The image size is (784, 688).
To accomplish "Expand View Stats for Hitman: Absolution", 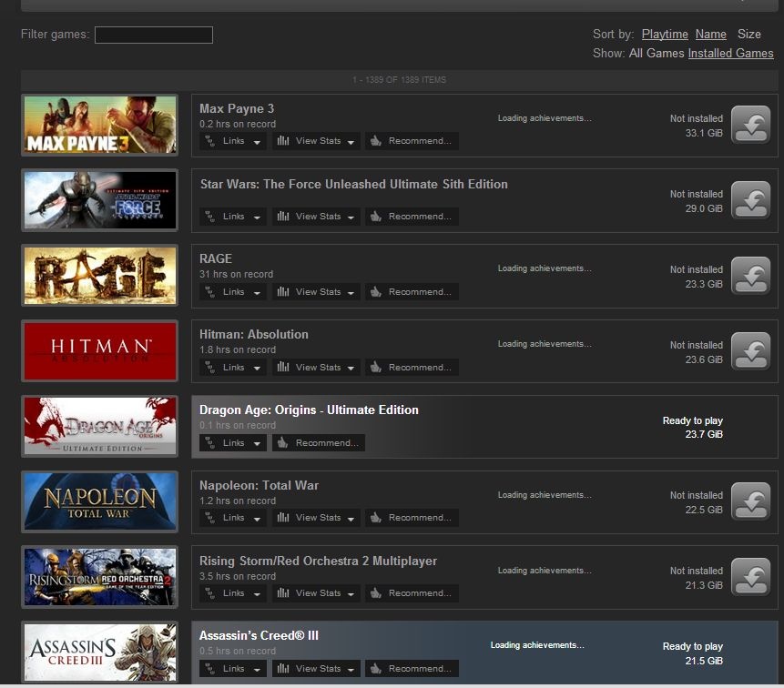I will pyautogui.click(x=316, y=368).
